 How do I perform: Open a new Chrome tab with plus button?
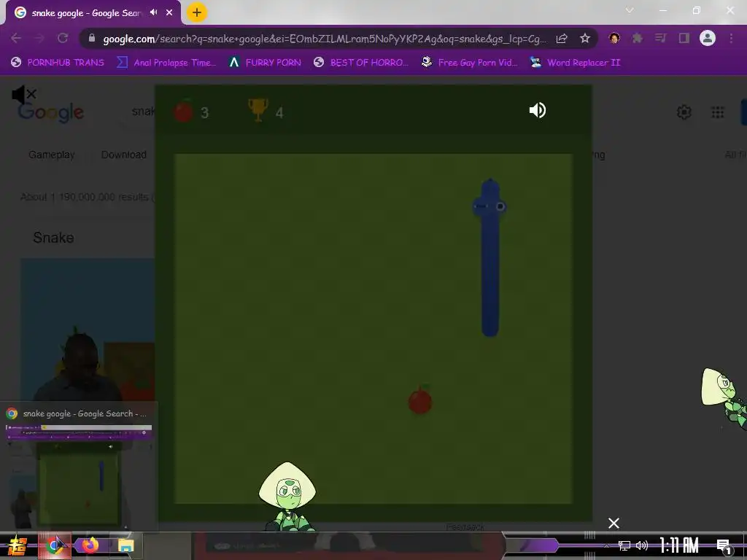(197, 13)
